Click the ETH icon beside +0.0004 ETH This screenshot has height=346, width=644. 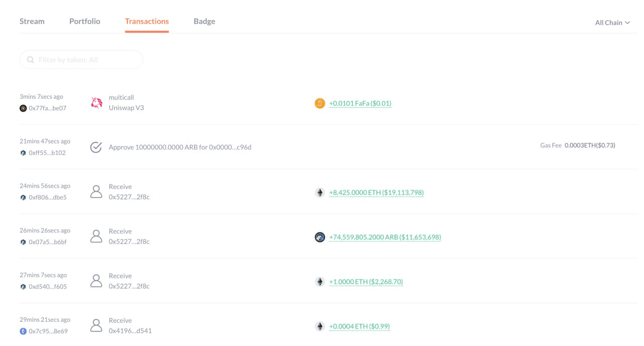click(x=319, y=326)
